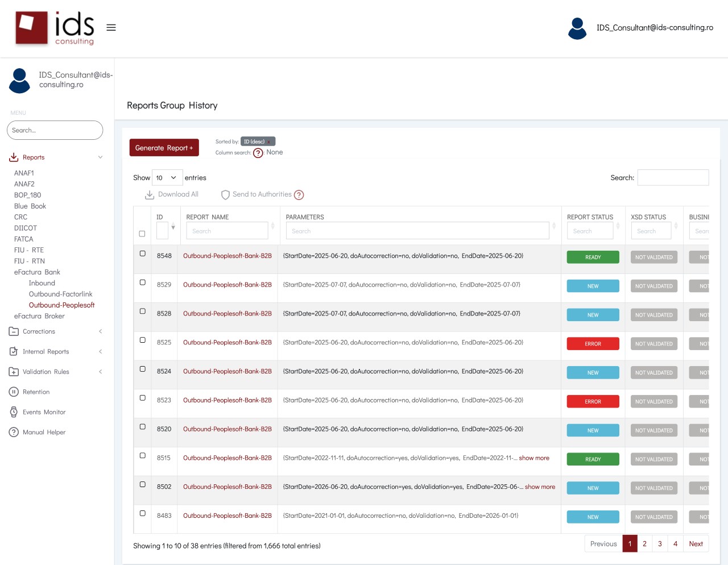
Task: Open the Outbound-Peoplesoft-Bank-B2B link for 8548
Action: coord(227,256)
